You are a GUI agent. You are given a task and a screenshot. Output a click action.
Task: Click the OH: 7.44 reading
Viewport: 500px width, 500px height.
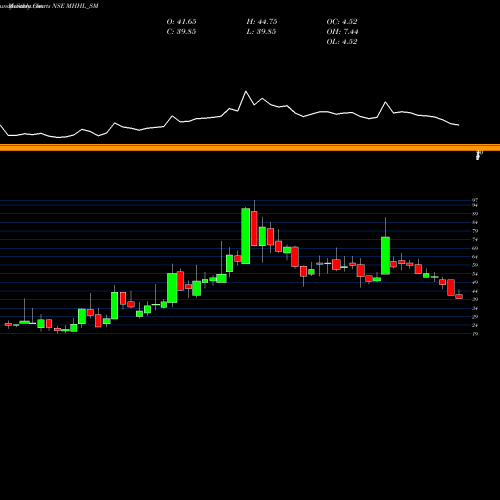(342, 32)
